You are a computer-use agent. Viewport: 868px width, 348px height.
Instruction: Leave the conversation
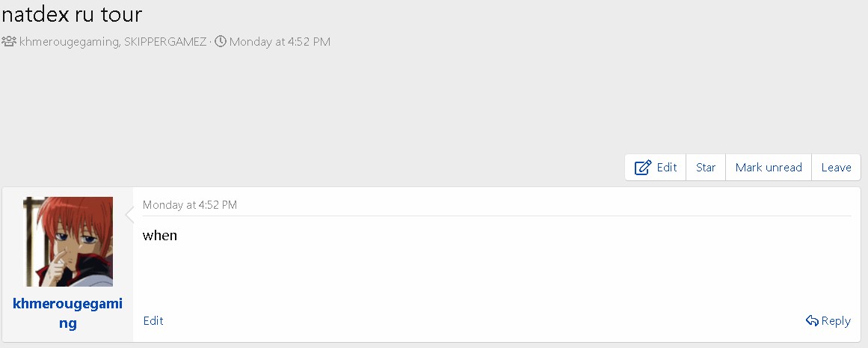tap(836, 168)
